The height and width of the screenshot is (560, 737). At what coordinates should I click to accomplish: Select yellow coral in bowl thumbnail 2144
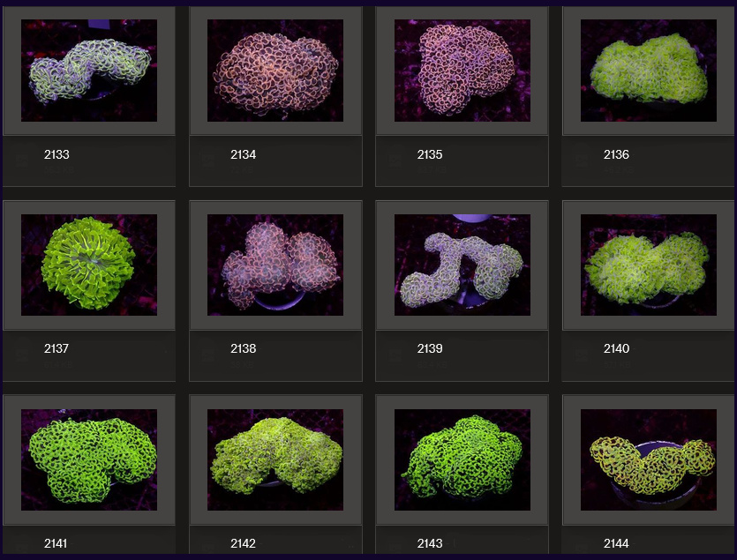[x=649, y=460]
